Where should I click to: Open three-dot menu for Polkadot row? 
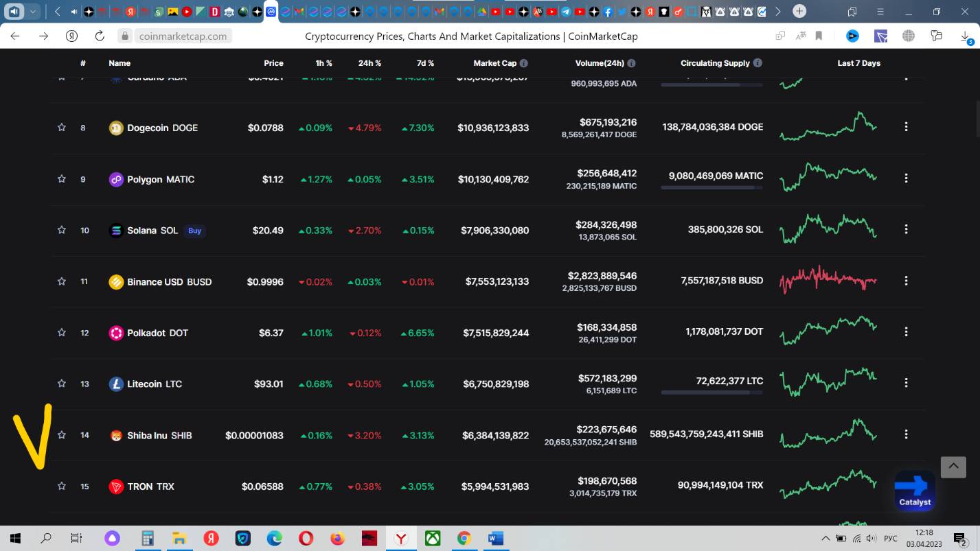906,331
